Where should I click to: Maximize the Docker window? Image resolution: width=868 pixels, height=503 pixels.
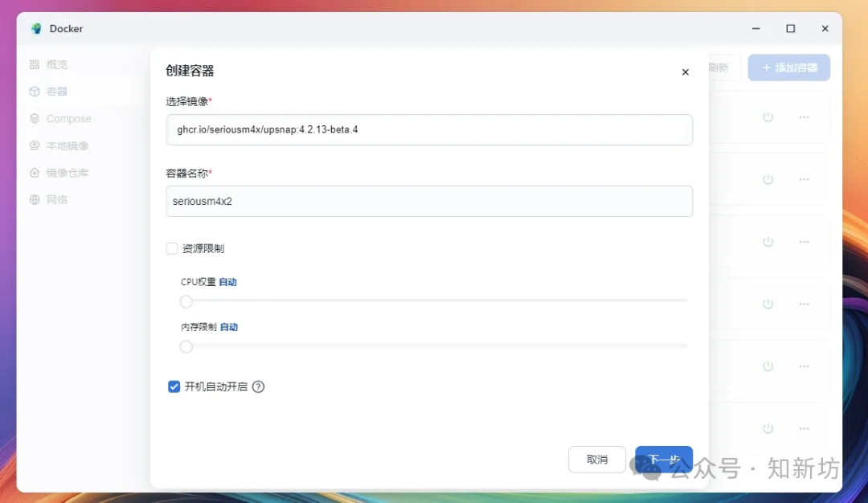point(791,28)
